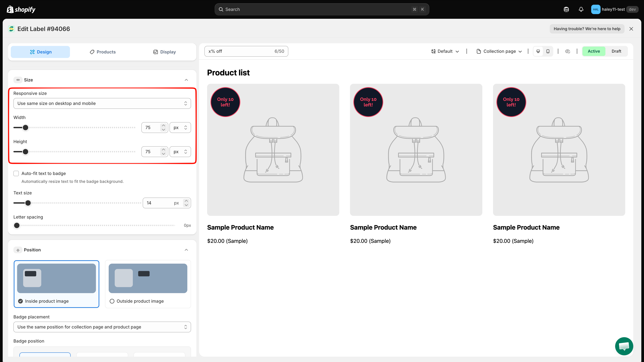Open the Responsive size dropdown
The height and width of the screenshot is (362, 644).
pyautogui.click(x=102, y=103)
